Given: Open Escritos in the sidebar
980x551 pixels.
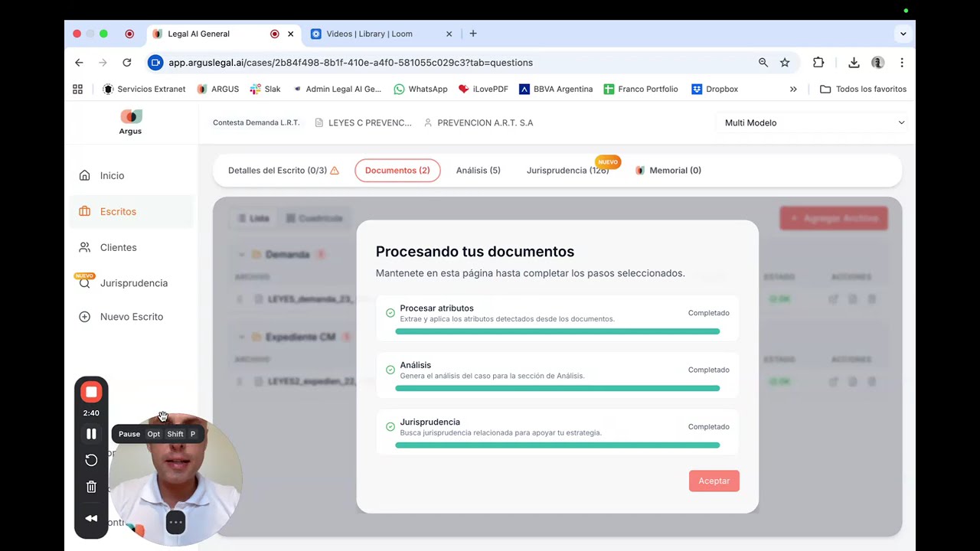Looking at the screenshot, I should pyautogui.click(x=132, y=211).
